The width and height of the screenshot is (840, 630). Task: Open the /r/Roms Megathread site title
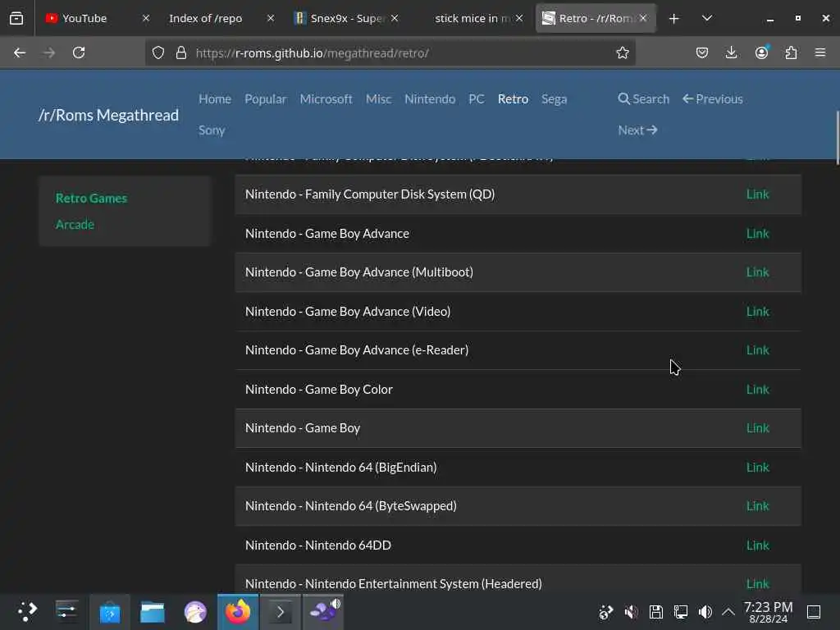tap(108, 115)
